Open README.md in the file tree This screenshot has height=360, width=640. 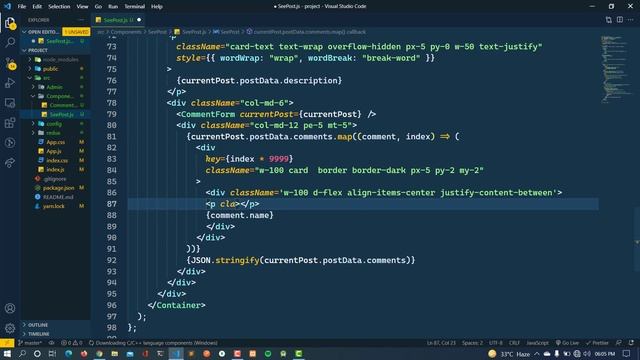coord(56,197)
